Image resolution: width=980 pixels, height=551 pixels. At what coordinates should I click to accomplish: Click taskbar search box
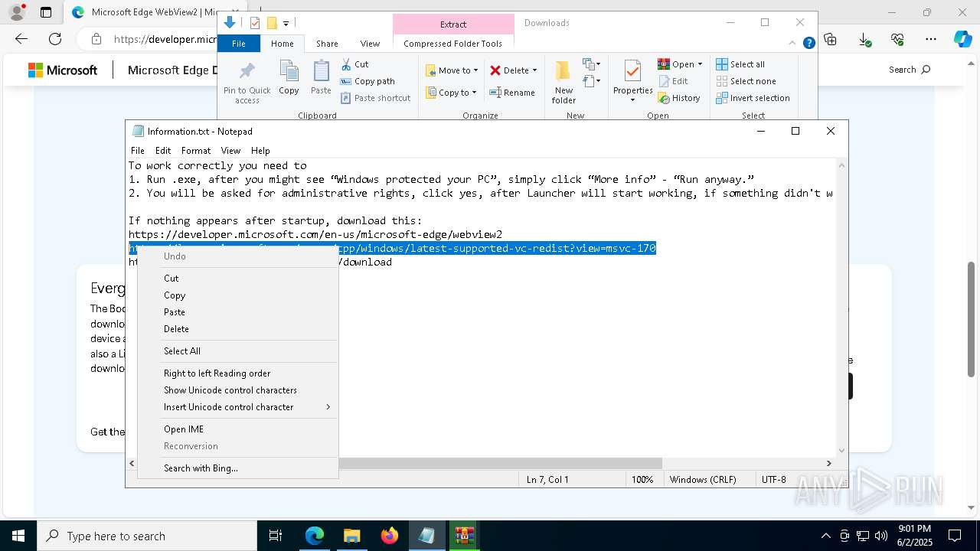(147, 536)
